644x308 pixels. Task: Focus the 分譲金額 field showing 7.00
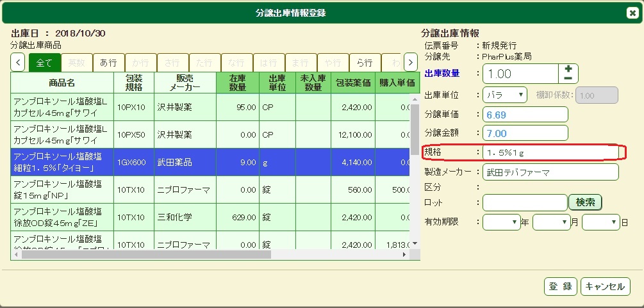coord(525,133)
